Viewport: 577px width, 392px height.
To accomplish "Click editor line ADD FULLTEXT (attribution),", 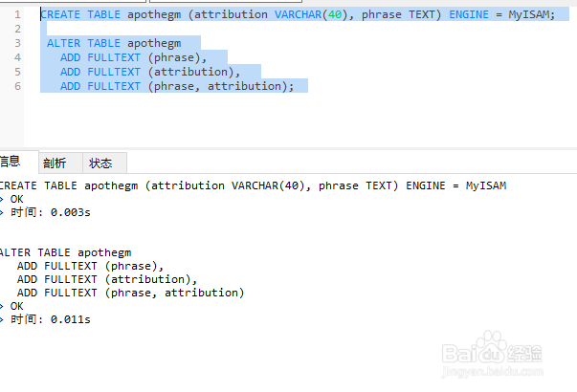I will pyautogui.click(x=146, y=73).
